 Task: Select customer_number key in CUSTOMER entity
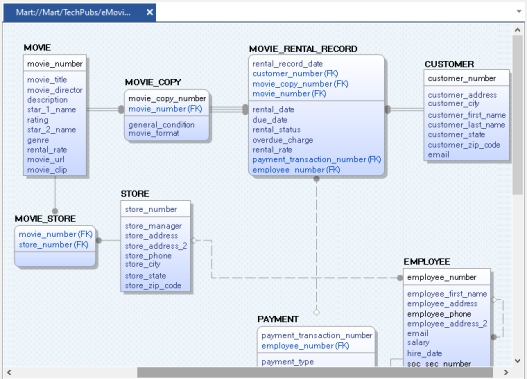point(462,78)
